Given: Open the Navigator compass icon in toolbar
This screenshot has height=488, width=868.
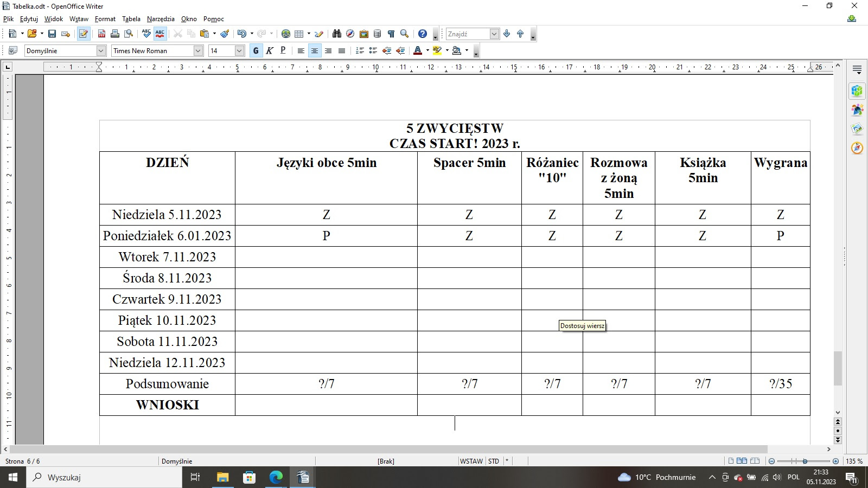Looking at the screenshot, I should 350,34.
